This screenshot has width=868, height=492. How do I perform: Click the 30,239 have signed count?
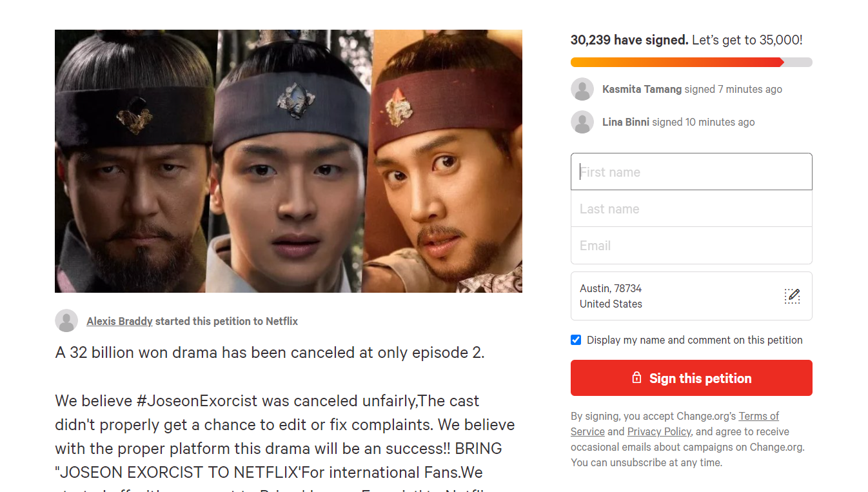[629, 40]
